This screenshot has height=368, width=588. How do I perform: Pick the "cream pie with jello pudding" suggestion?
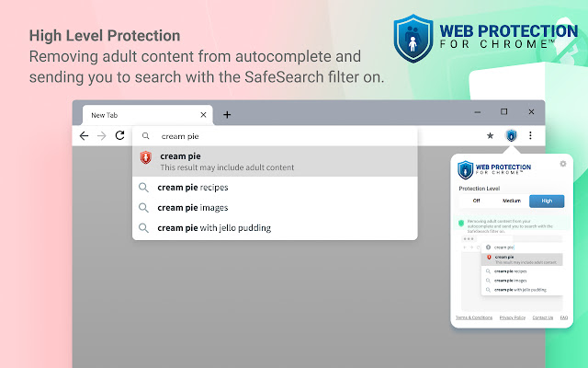click(214, 227)
